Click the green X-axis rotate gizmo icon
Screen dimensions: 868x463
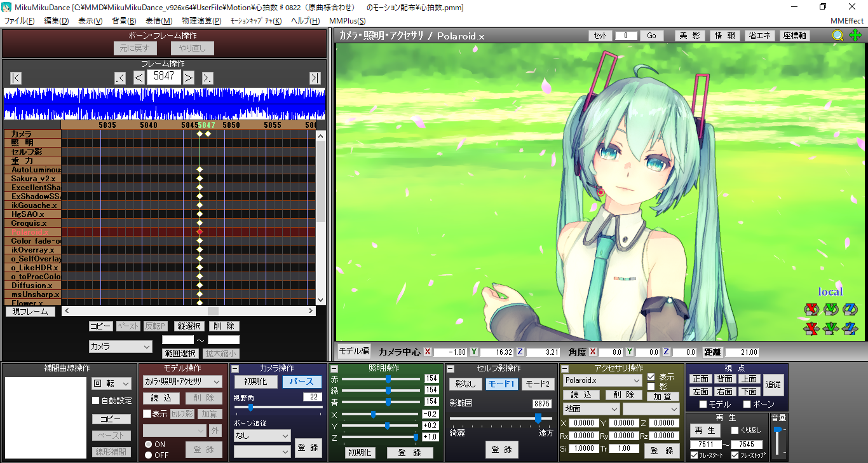[x=810, y=309]
